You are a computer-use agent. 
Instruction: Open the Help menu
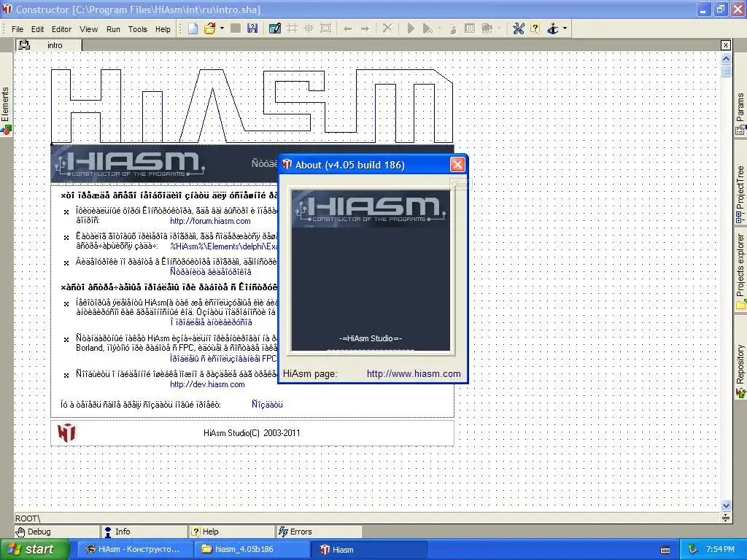pos(163,29)
